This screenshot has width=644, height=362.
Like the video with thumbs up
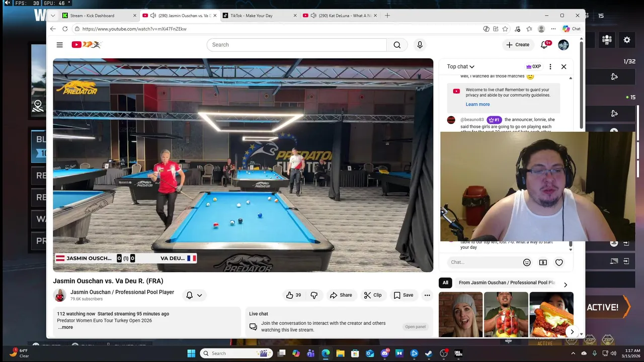[x=294, y=295]
